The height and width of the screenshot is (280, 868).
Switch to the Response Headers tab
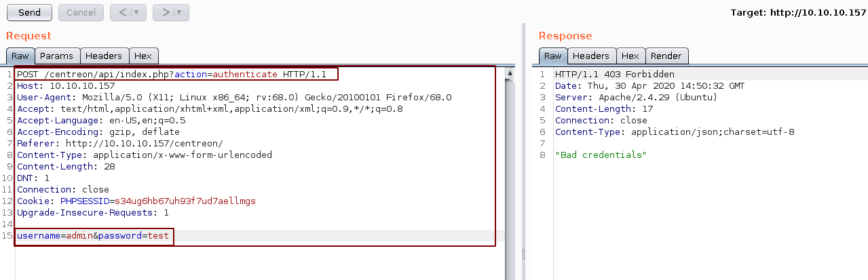point(591,56)
